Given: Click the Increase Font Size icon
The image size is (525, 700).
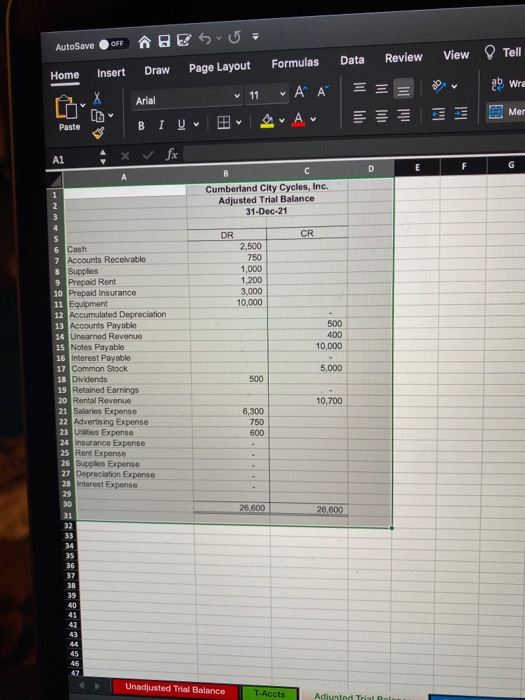Looking at the screenshot, I should click(x=300, y=92).
